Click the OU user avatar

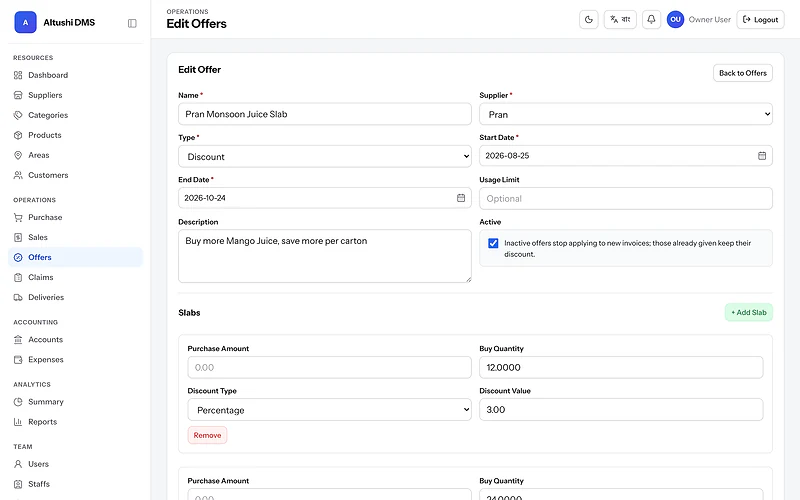pos(675,20)
